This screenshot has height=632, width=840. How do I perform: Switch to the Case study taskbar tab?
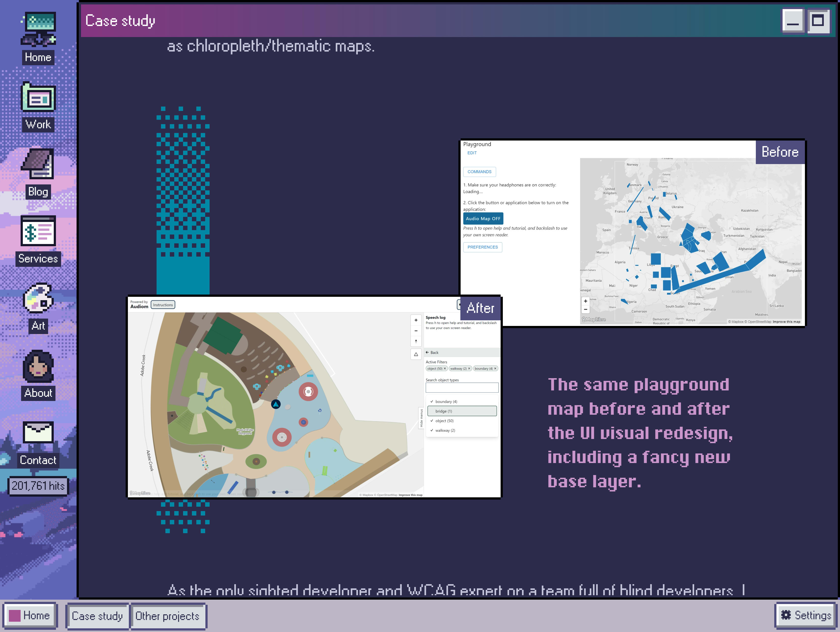(x=97, y=616)
